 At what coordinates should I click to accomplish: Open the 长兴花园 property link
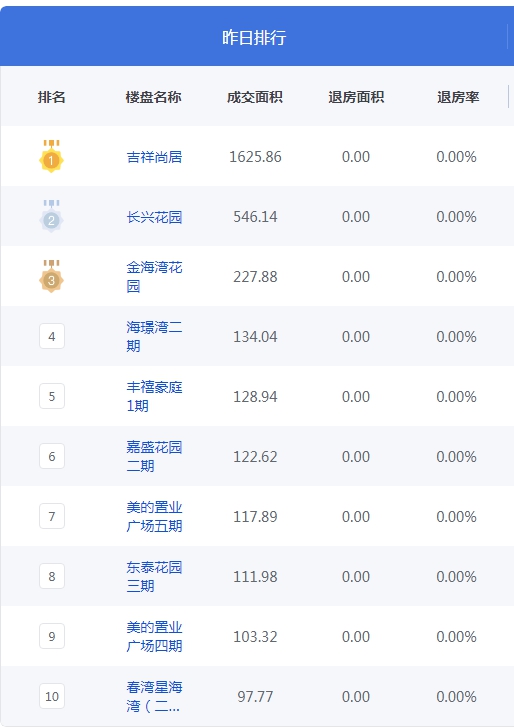[x=154, y=217]
